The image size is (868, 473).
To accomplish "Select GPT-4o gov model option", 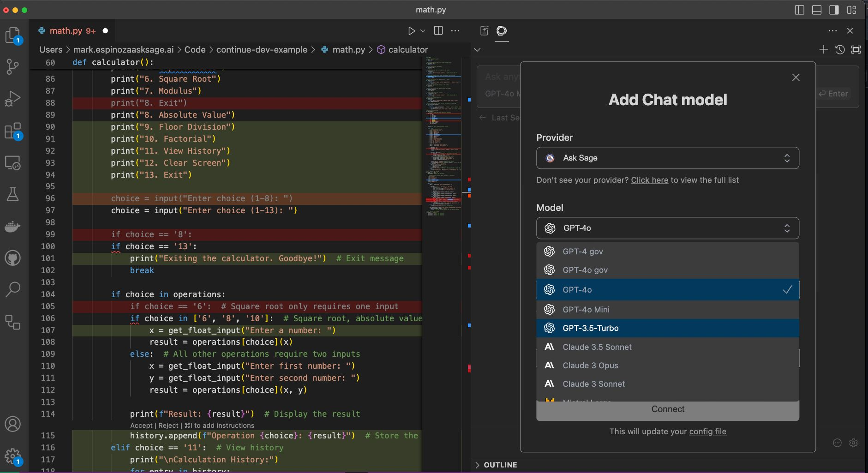I will pyautogui.click(x=668, y=270).
